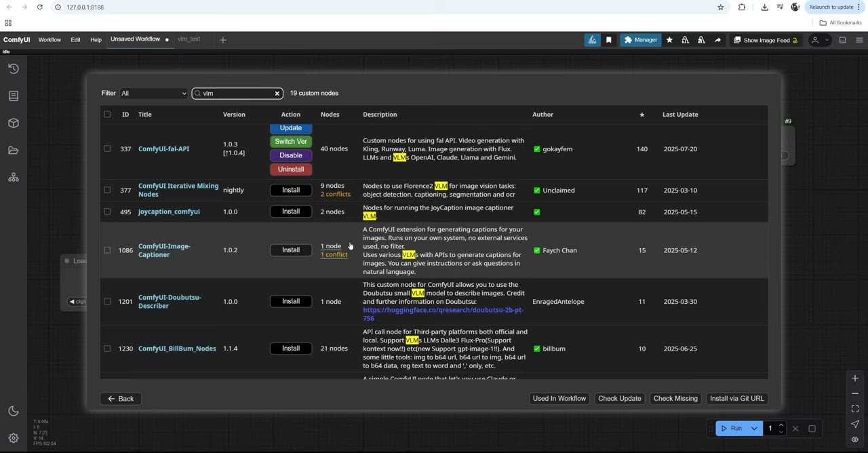The height and width of the screenshot is (453, 868).
Task: Check the box for ComfyUI Iterative Mixing Nodes
Action: point(107,190)
